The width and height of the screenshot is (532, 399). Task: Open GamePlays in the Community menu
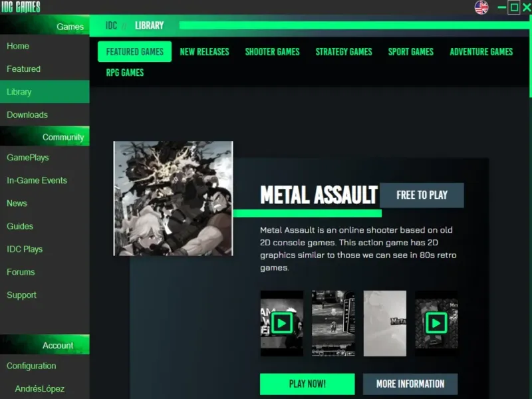click(x=45, y=158)
